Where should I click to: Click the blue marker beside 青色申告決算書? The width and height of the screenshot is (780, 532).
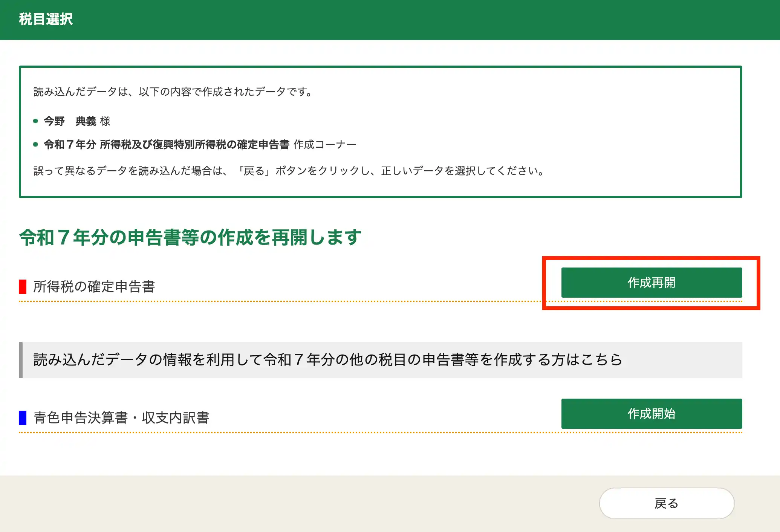(23, 418)
